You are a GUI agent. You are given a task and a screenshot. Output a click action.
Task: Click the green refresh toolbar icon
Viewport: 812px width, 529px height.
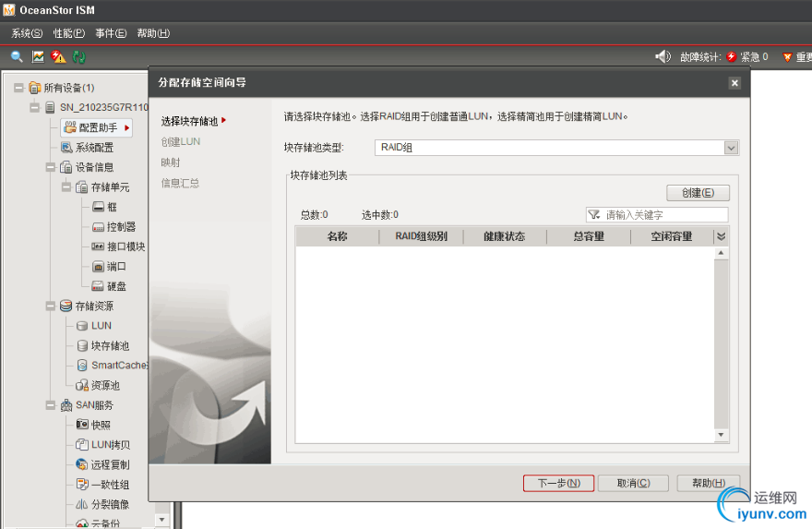point(78,56)
